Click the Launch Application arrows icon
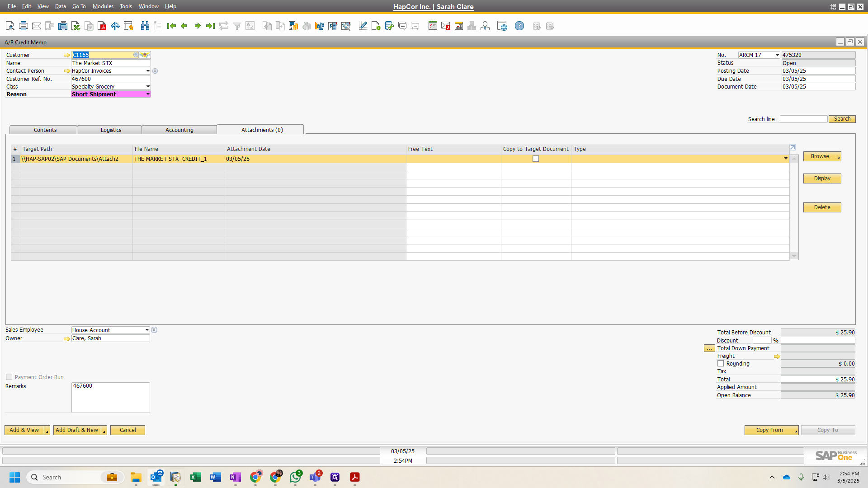The width and height of the screenshot is (868, 488). point(115,26)
